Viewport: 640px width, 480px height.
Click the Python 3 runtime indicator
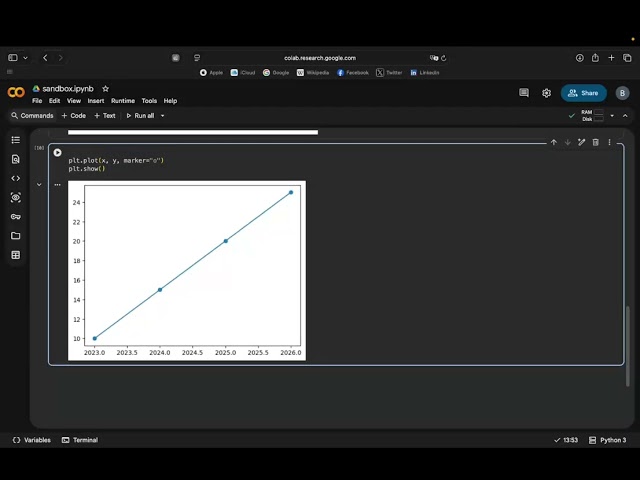607,440
